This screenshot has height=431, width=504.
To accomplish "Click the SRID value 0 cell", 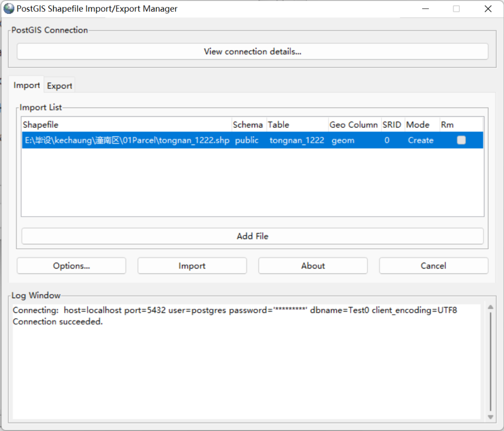I will [x=393, y=140].
